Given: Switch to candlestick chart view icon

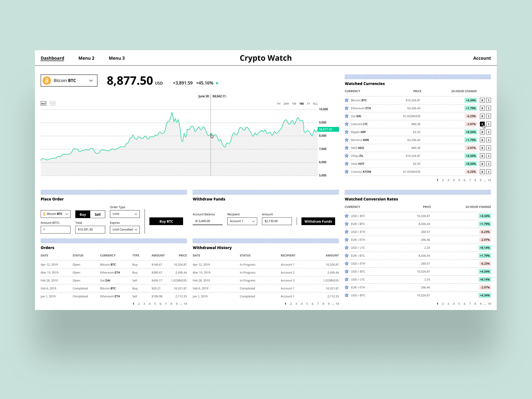Looking at the screenshot, I should tap(52, 103).
